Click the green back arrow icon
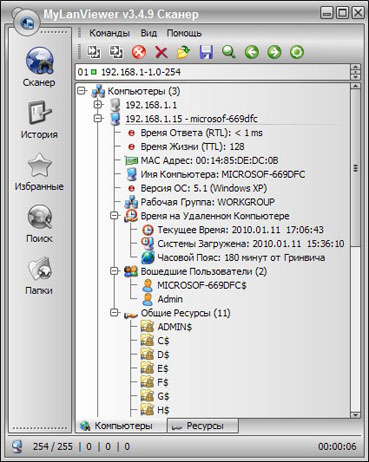 [x=252, y=52]
